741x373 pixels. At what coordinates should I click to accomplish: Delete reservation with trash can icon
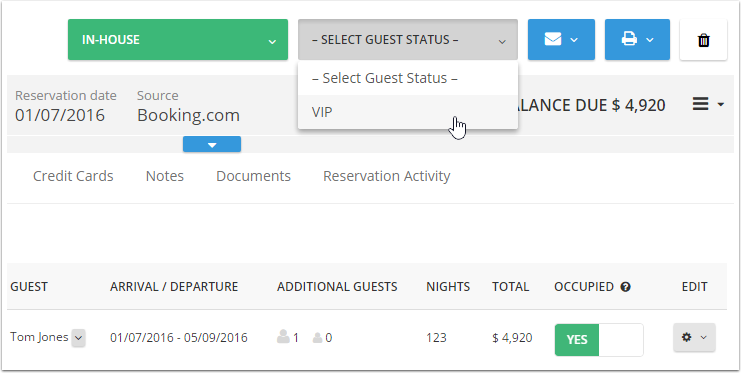(x=703, y=40)
